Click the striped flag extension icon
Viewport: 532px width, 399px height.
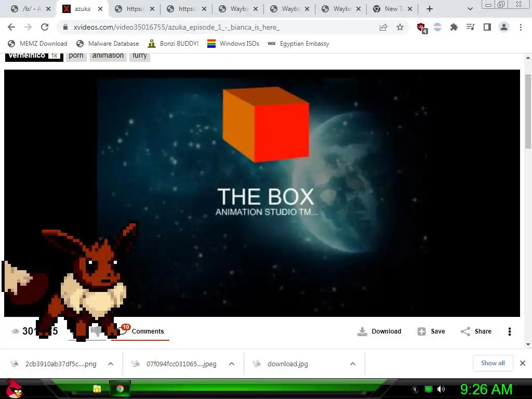click(437, 27)
